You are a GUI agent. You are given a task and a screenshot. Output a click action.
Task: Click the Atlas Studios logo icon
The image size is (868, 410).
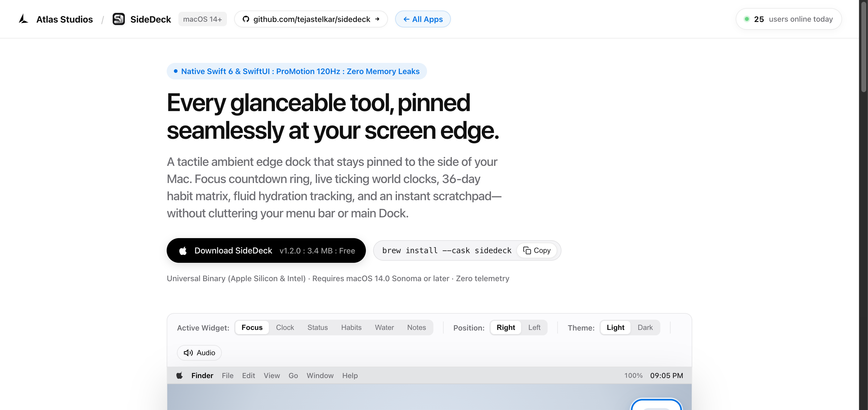pos(23,19)
